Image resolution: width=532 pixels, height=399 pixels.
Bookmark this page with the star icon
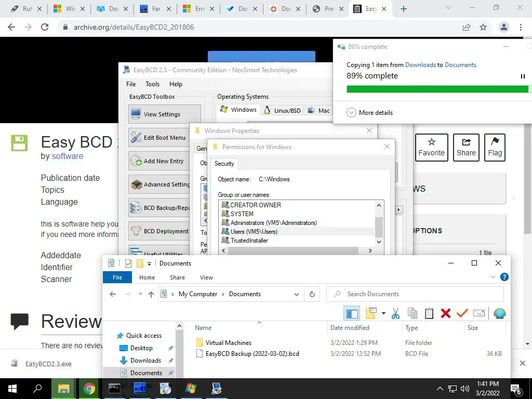[483, 27]
